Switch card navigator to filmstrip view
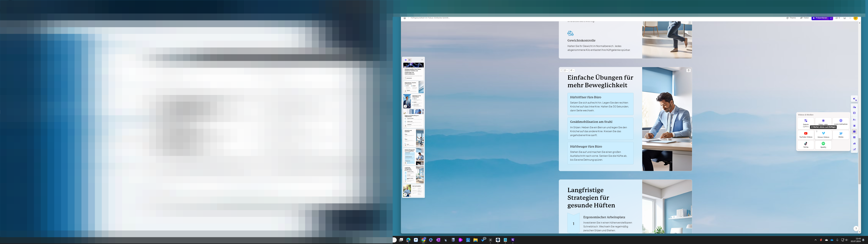This screenshot has width=868, height=244. (x=406, y=60)
